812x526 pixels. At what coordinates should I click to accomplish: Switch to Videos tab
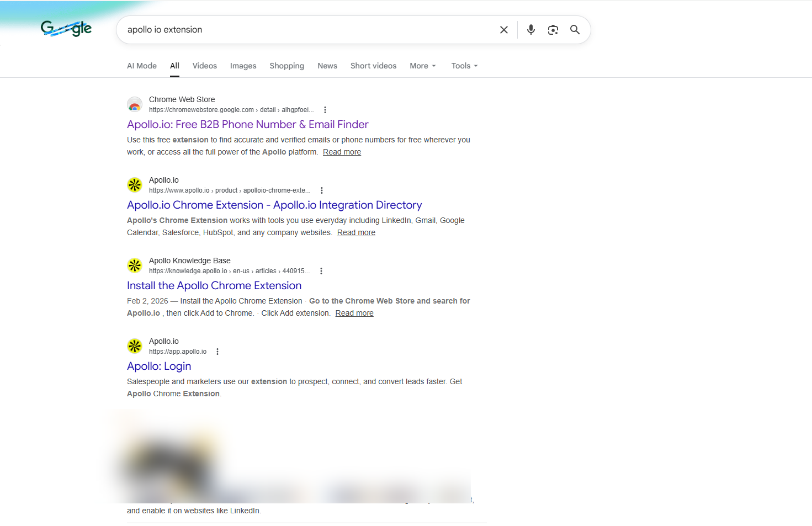pos(205,66)
